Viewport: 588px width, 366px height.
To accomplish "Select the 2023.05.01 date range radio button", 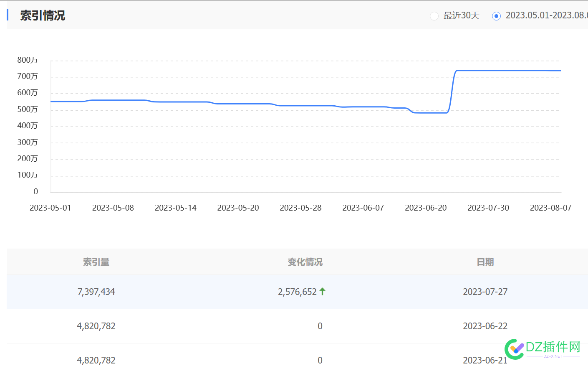I will (x=496, y=16).
